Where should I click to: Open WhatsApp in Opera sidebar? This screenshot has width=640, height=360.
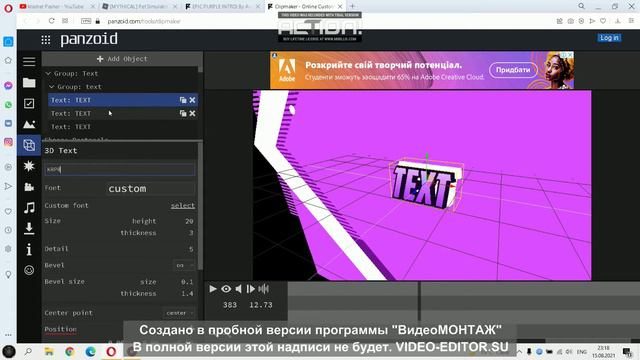coord(8,105)
